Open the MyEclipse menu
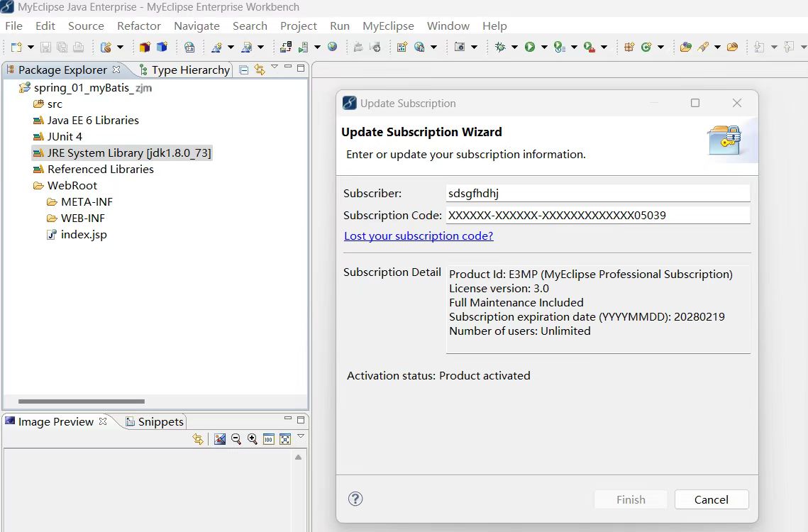The image size is (808, 532). pos(388,26)
